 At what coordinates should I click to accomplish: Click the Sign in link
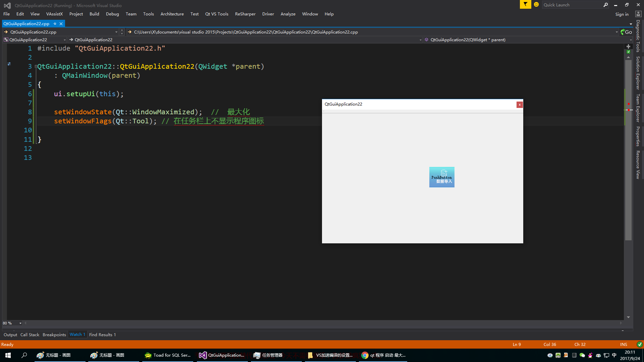[x=622, y=14]
